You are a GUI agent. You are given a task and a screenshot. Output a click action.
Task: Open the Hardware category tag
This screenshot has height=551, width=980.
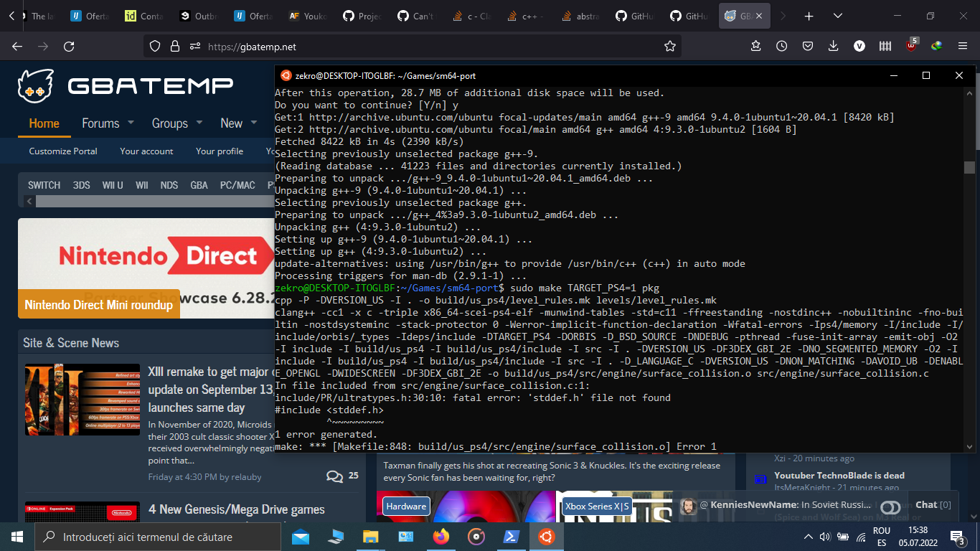click(406, 507)
